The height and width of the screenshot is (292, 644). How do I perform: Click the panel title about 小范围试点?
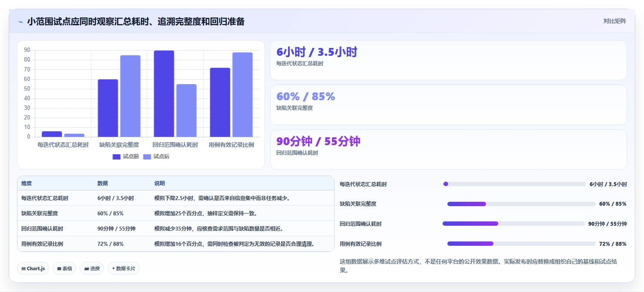tap(136, 21)
